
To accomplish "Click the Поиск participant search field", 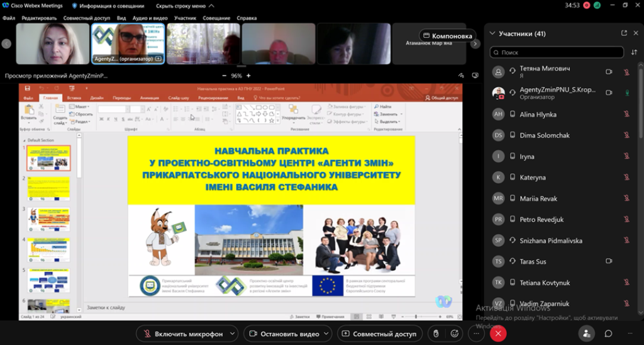I will [557, 52].
